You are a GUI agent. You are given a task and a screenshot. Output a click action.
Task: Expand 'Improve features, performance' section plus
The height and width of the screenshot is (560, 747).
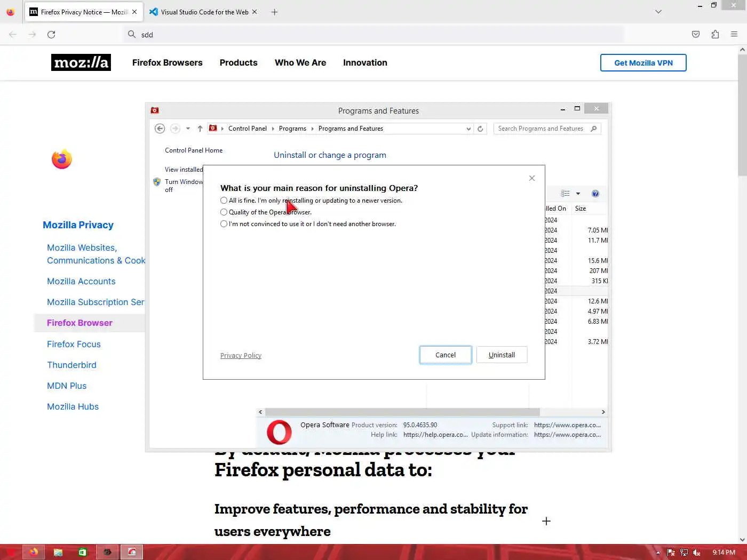coord(546,521)
